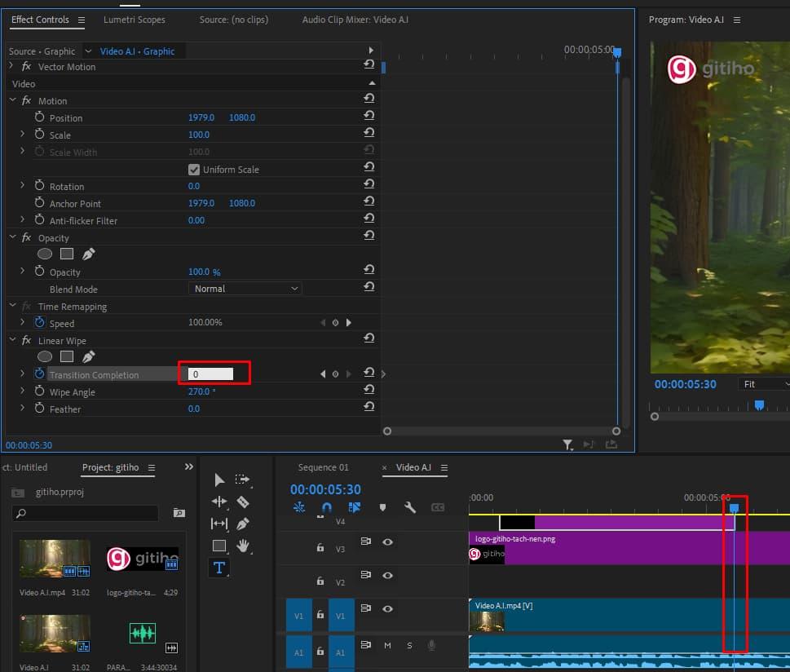Open the Fit zoom level dropdown
790x672 pixels.
[763, 384]
